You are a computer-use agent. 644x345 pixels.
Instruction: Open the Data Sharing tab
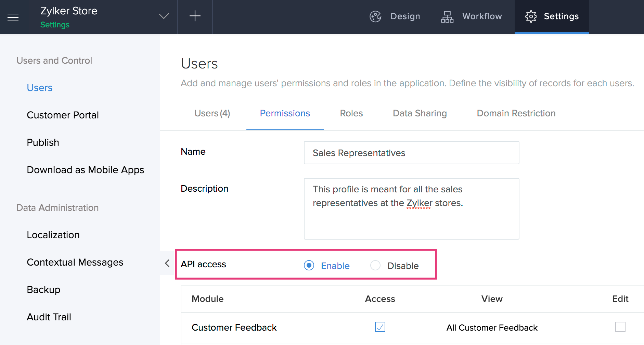420,113
